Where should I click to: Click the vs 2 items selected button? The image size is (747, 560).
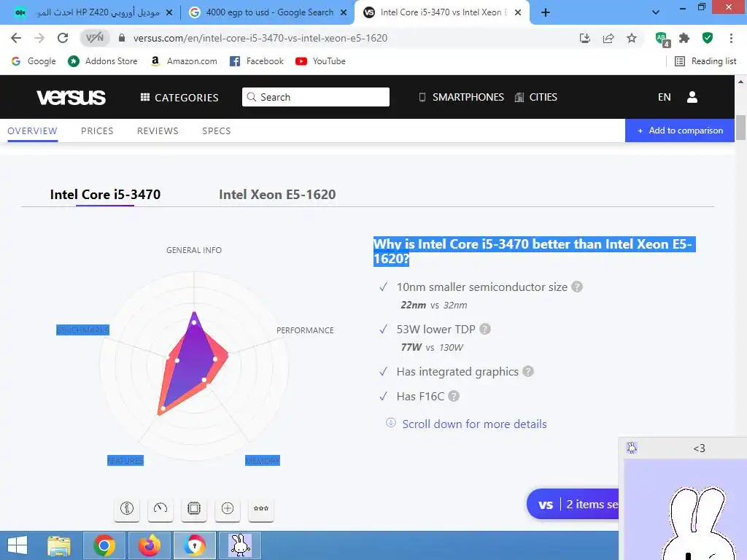(573, 505)
